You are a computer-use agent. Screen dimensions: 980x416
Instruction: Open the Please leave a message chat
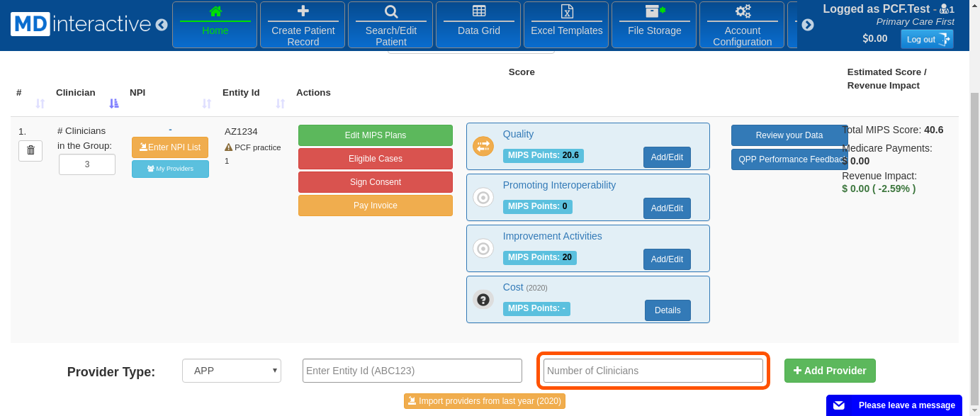(894, 405)
